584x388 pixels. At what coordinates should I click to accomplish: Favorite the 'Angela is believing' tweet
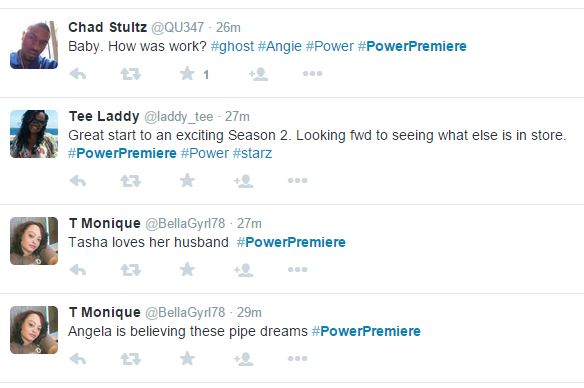[187, 358]
